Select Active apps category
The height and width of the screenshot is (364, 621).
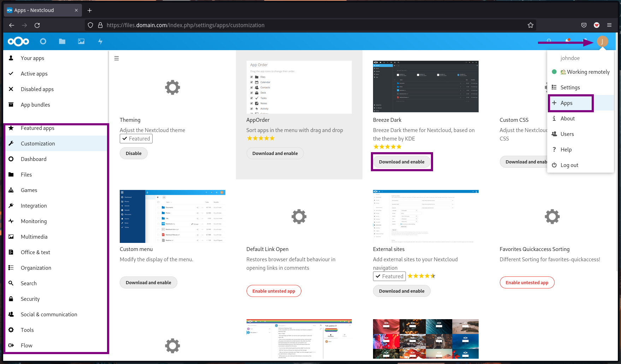(55, 74)
